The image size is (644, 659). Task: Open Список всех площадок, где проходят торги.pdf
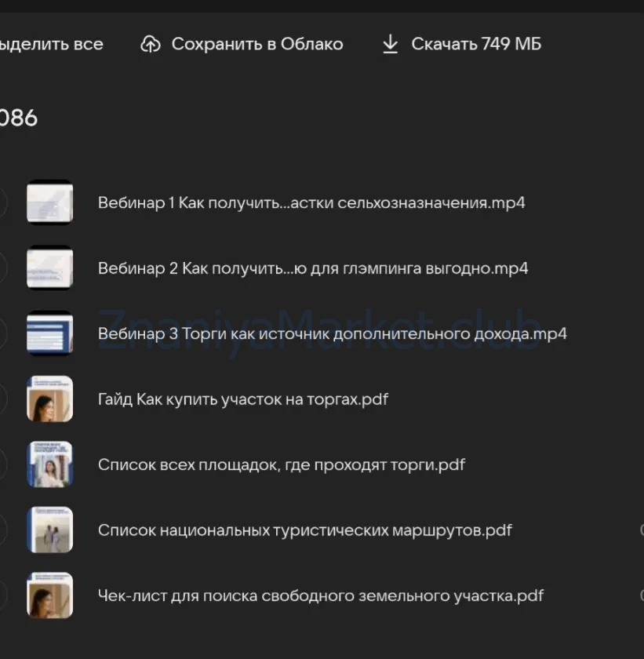[282, 464]
